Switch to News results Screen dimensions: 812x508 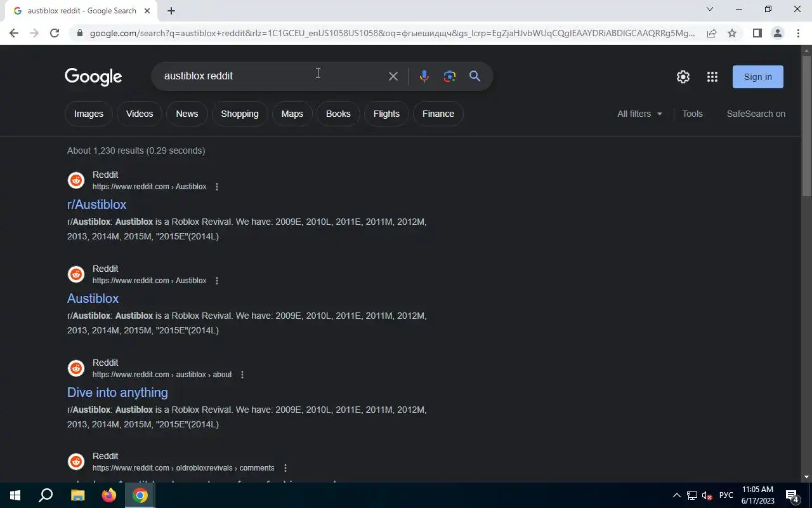click(x=187, y=114)
